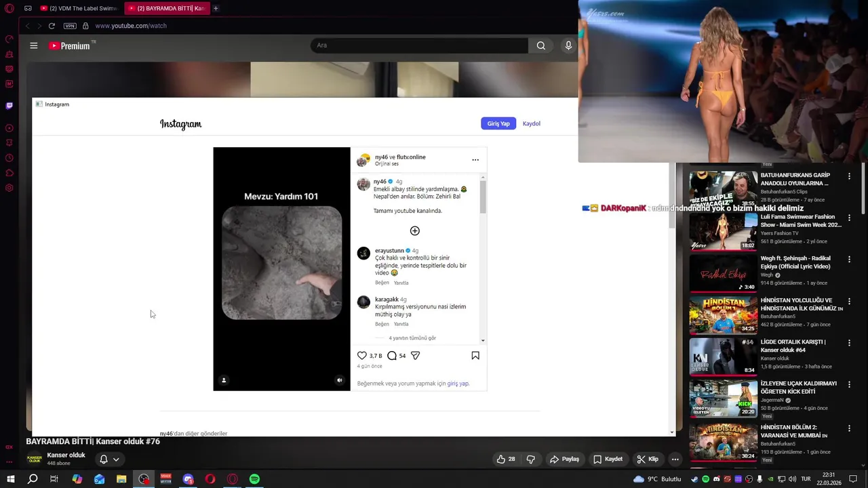Expand hidden caption with plus circle
Viewport: 868px width, 488px height.
tap(415, 230)
